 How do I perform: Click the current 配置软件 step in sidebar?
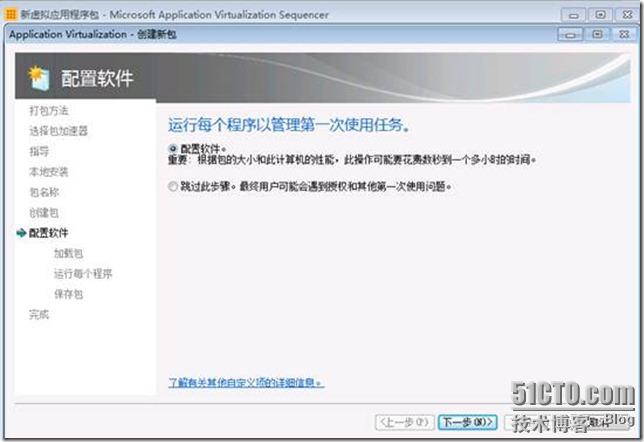(x=48, y=233)
